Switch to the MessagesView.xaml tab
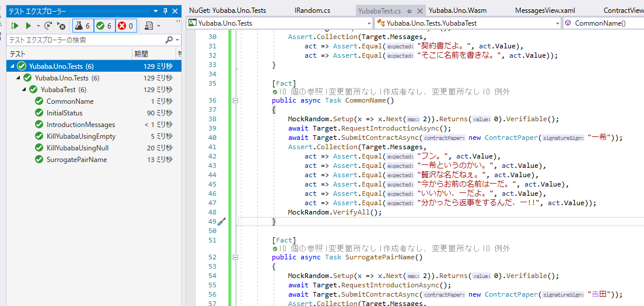Screen dimensions: 644x306 click(545, 10)
